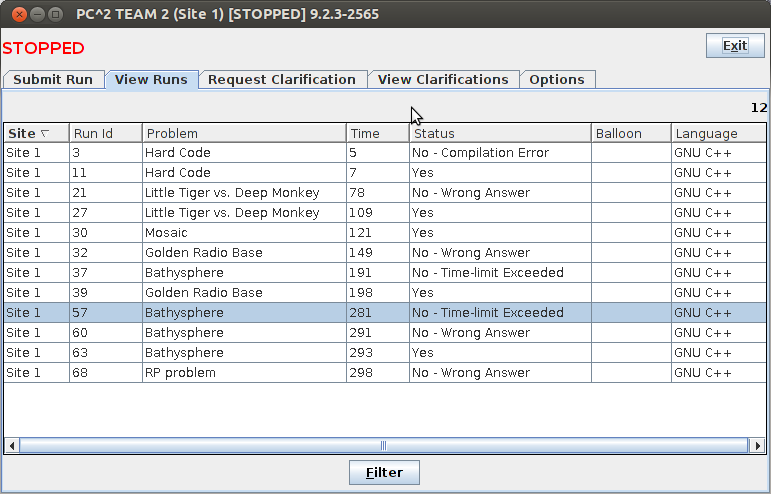Sort runs by Time column header
This screenshot has width=771, height=494.
click(x=377, y=134)
